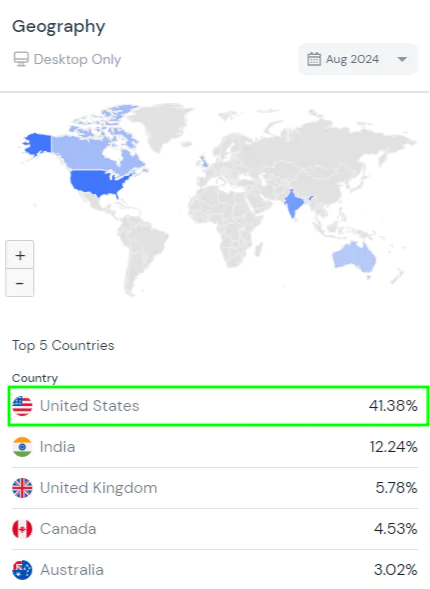The width and height of the screenshot is (430, 589).
Task: Click the Canada country name
Action: 68,529
